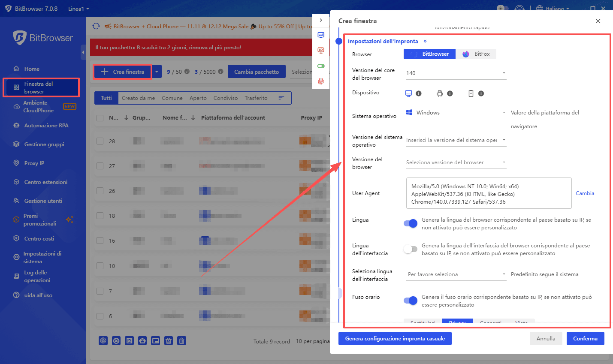Screen dimensions: 613x364
Task: Select the Android device icon
Action: (x=439, y=93)
